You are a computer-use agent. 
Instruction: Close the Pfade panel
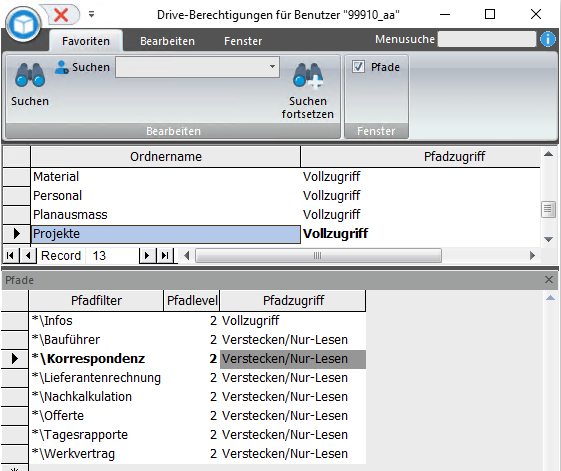tap(548, 280)
